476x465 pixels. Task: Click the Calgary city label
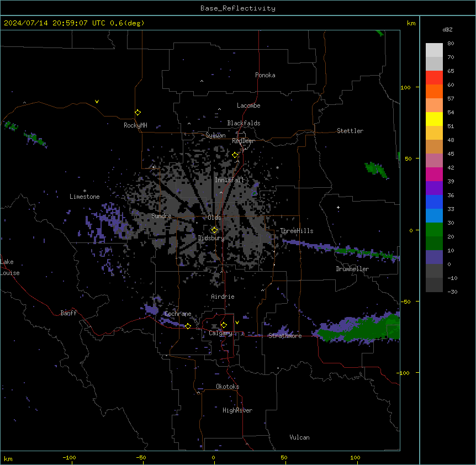point(220,333)
